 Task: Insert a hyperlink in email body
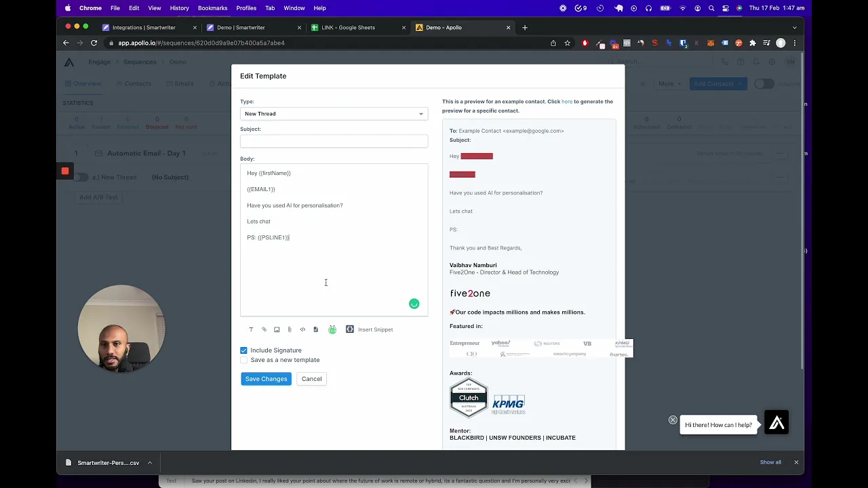coord(264,329)
